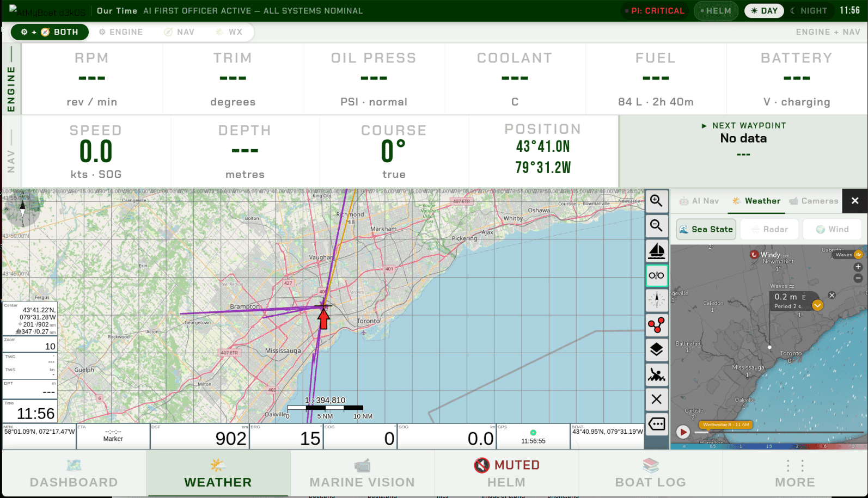
Task: Open the Boat Log tab
Action: point(650,473)
